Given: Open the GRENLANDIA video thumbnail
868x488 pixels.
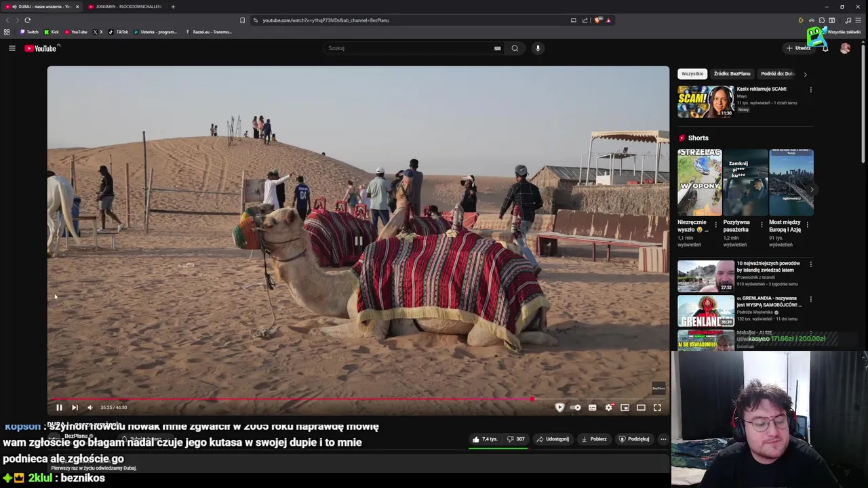Looking at the screenshot, I should (706, 311).
